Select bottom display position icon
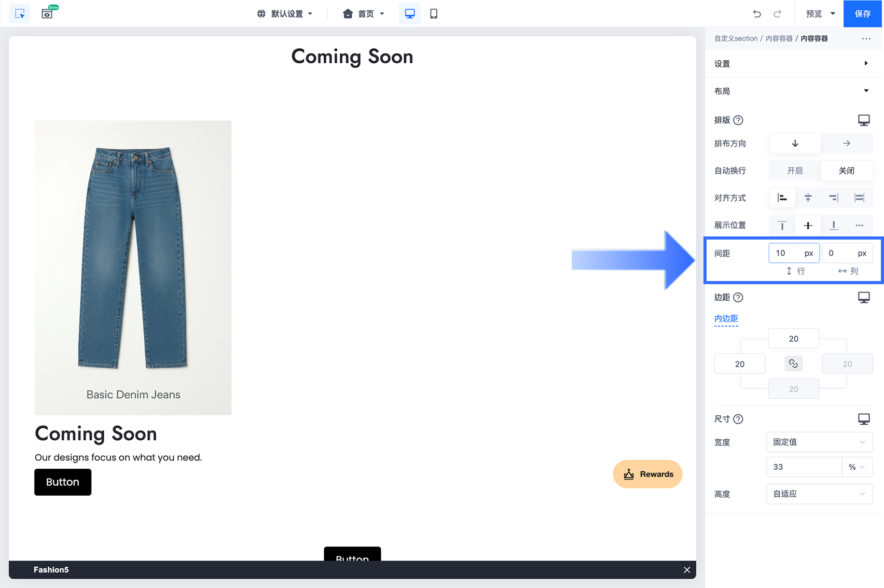Screen dimensions: 884x588 pyautogui.click(x=833, y=225)
